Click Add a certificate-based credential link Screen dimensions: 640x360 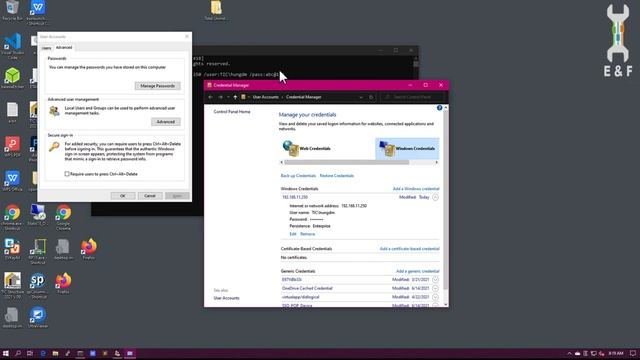click(409, 249)
